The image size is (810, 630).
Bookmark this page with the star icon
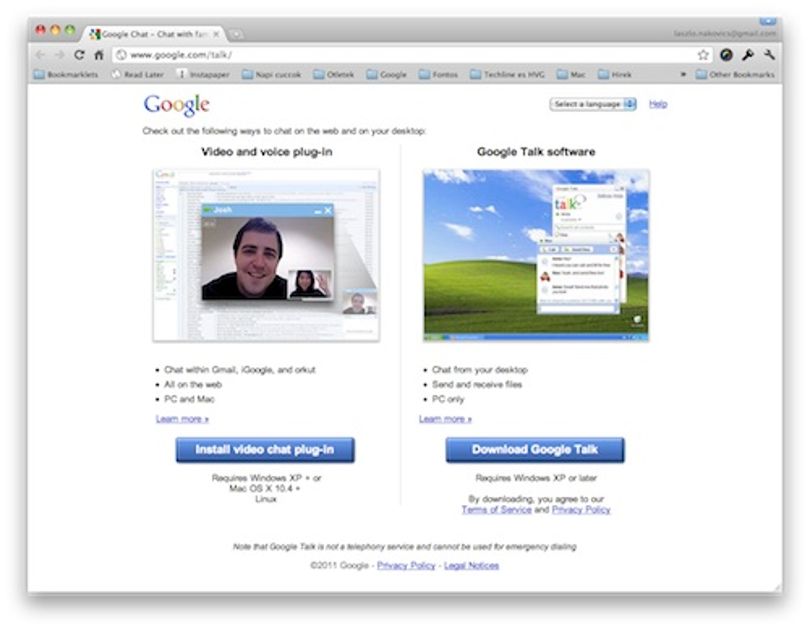703,55
